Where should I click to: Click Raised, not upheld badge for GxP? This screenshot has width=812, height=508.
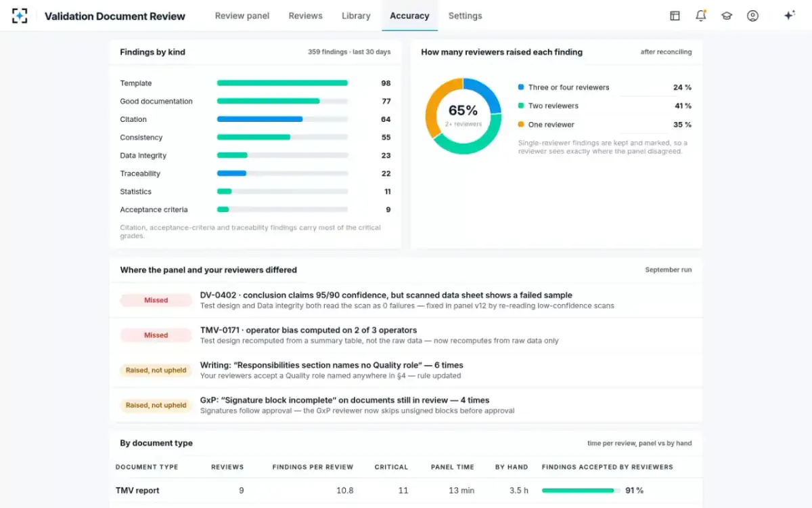click(156, 405)
